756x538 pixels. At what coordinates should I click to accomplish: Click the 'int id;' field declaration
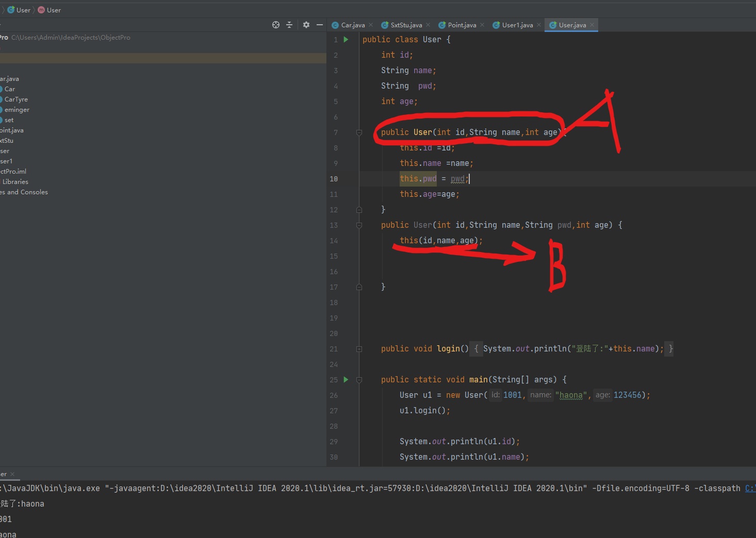click(x=397, y=55)
